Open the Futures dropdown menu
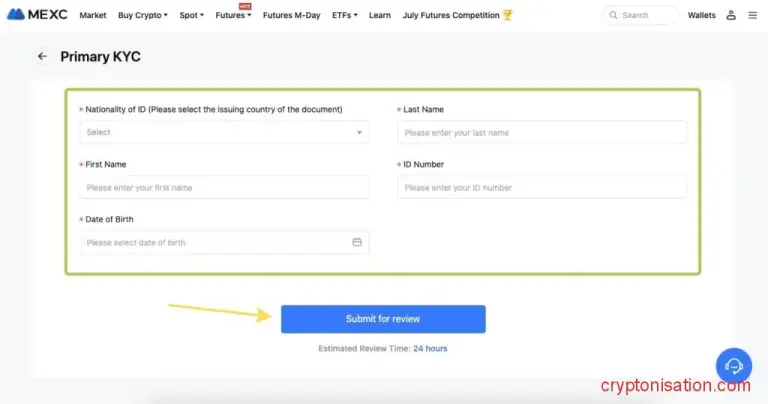 tap(233, 15)
